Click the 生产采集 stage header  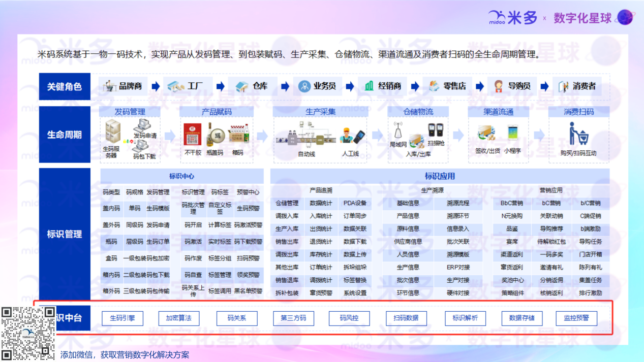tap(320, 112)
